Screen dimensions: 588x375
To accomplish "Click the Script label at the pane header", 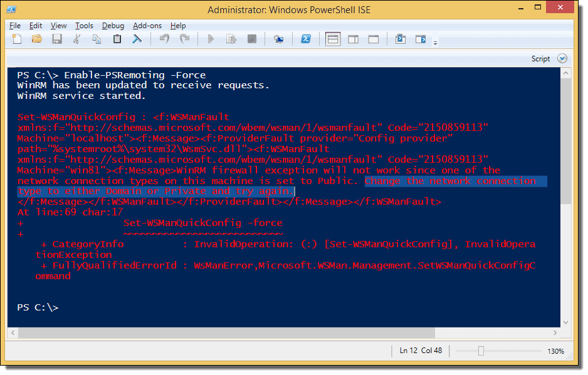I will [540, 59].
